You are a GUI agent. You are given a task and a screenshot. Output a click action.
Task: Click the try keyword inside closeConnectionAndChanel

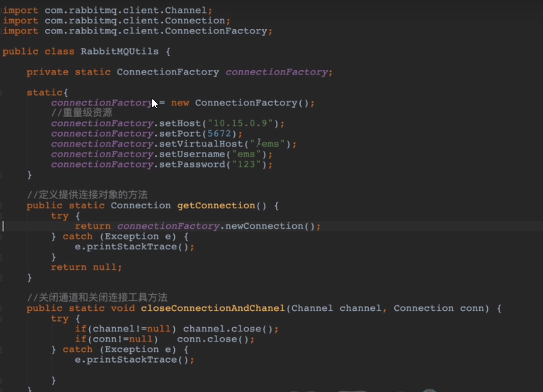pyautogui.click(x=59, y=319)
